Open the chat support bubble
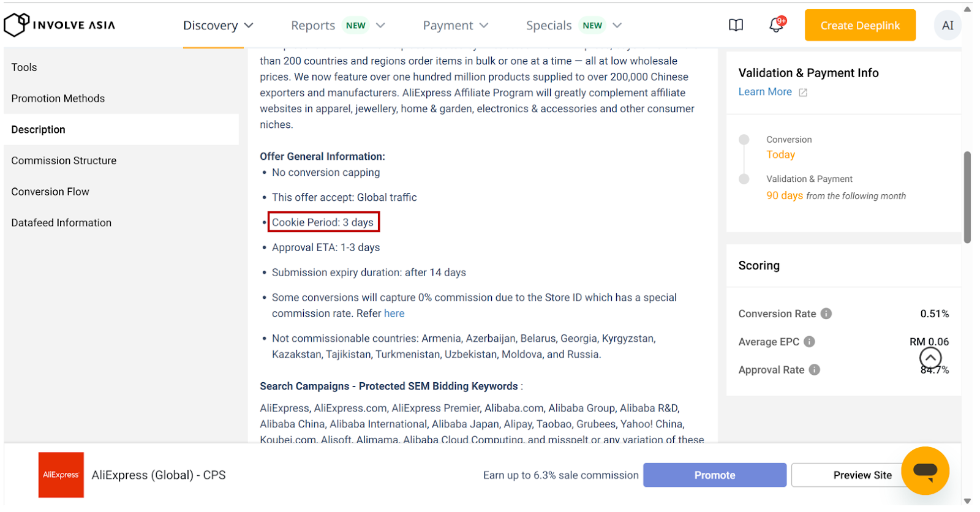 click(x=925, y=470)
